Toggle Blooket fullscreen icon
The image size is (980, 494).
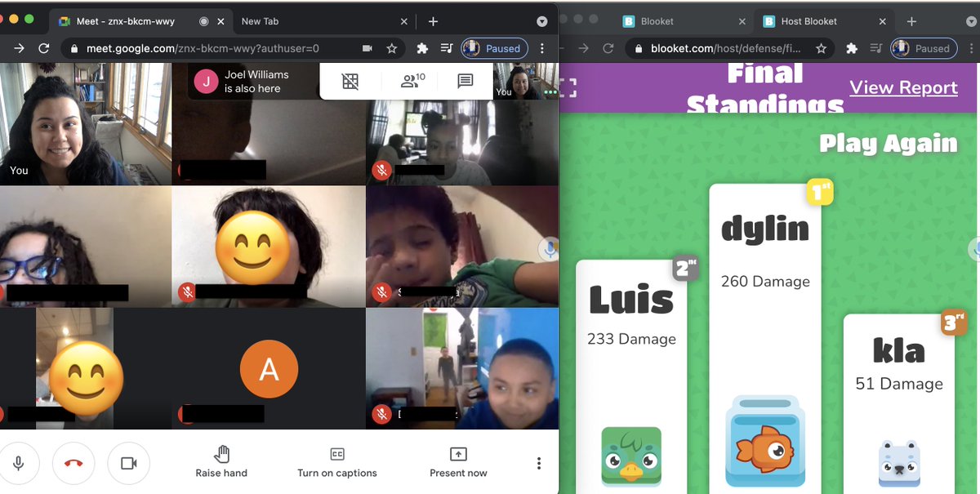[568, 87]
